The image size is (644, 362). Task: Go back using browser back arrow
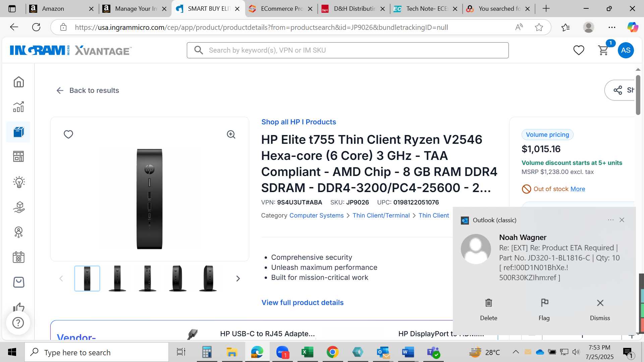(x=14, y=27)
